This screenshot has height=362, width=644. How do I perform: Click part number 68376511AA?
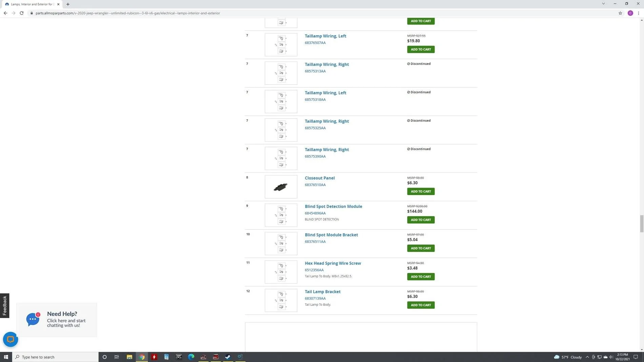coord(315,242)
